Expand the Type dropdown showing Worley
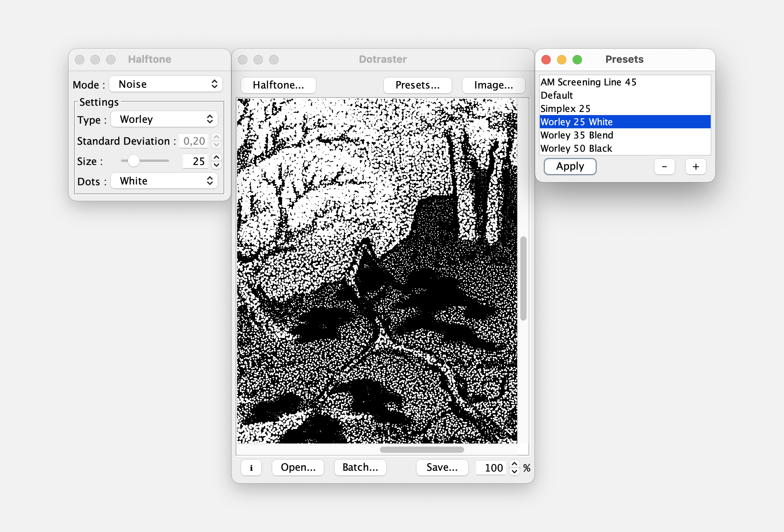Image resolution: width=784 pixels, height=532 pixels. click(164, 119)
